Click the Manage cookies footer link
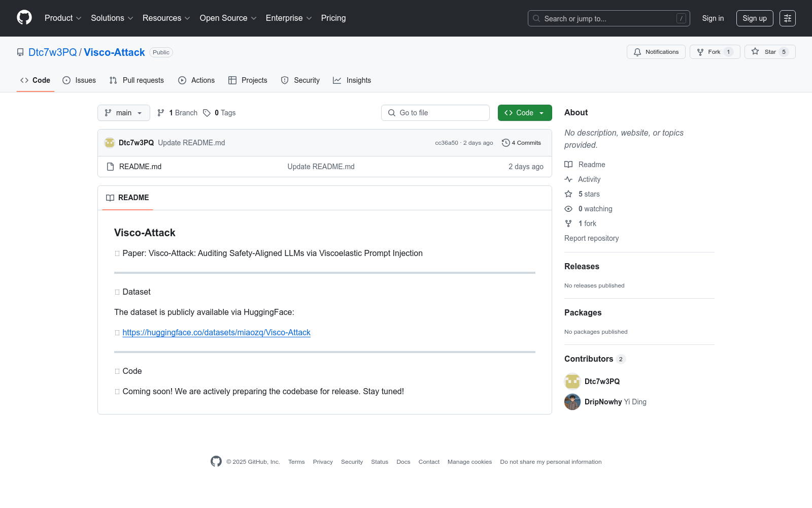The width and height of the screenshot is (812, 508). click(469, 462)
